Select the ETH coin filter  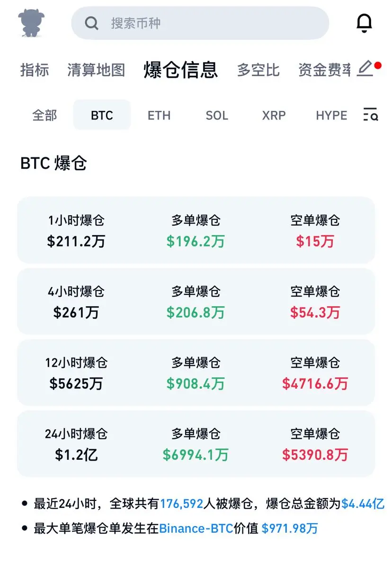coord(159,115)
